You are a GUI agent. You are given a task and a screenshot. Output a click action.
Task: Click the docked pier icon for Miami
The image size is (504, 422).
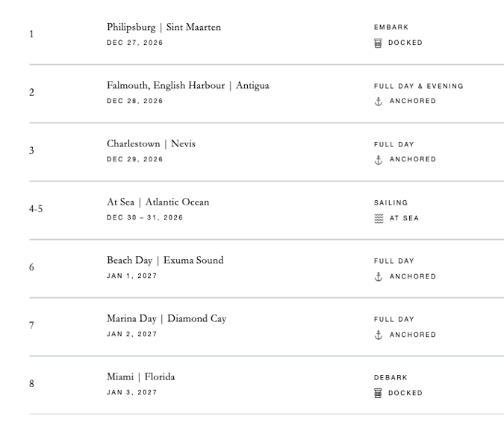(x=378, y=393)
